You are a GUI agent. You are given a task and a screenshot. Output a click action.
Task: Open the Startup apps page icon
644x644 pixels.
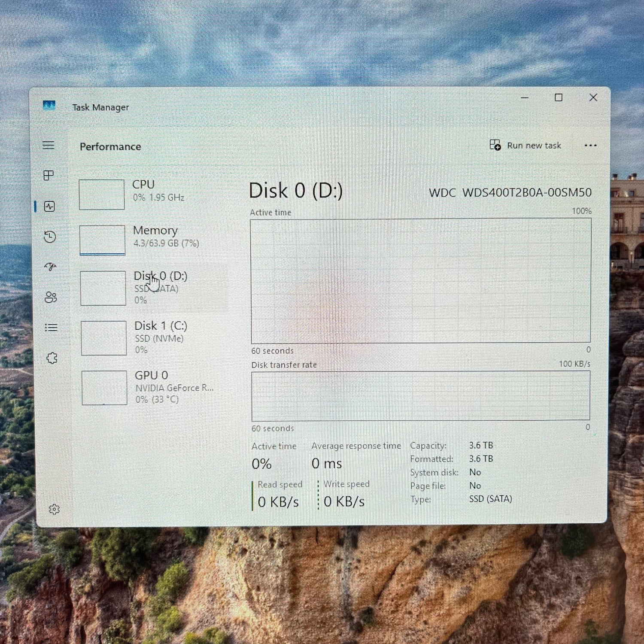(51, 267)
